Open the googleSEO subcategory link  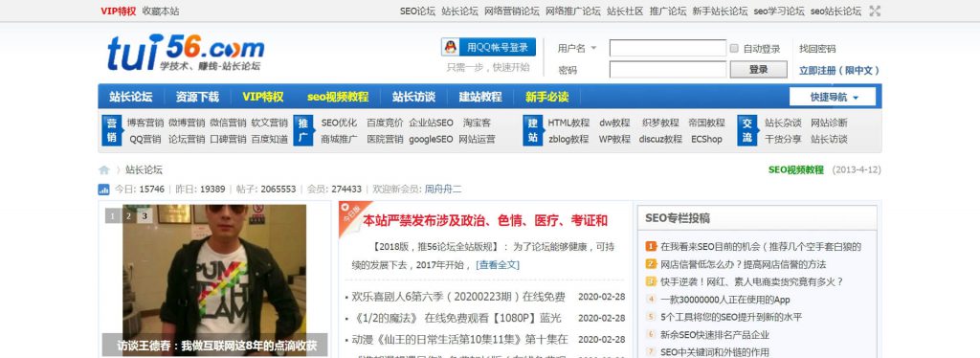click(432, 140)
